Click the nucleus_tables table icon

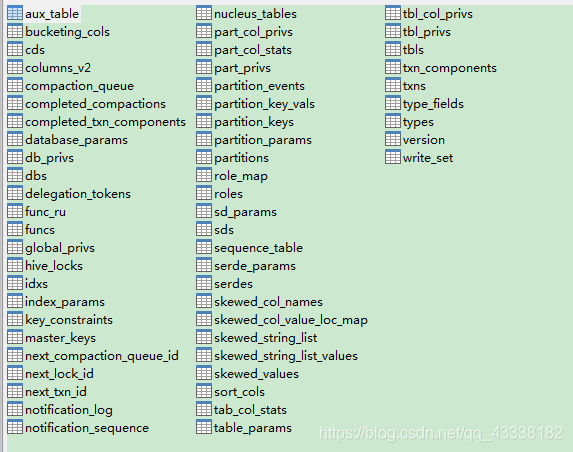(204, 14)
